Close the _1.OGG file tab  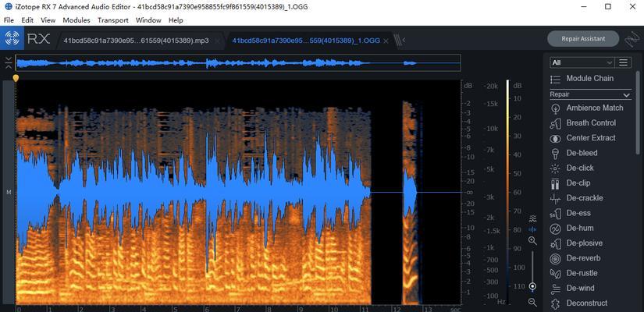click(386, 41)
